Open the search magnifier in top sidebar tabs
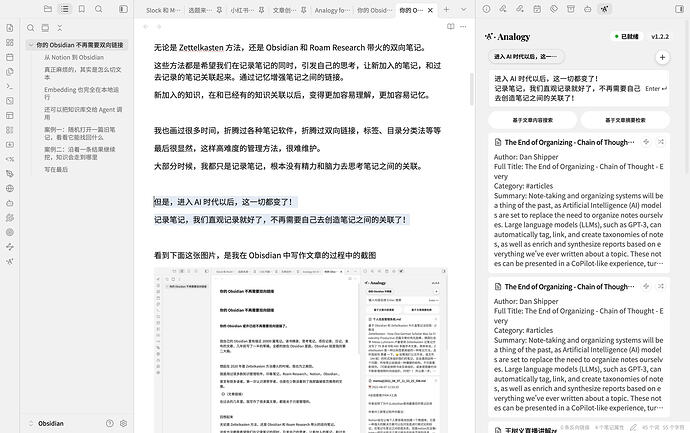Image resolution: width=690 pixels, height=433 pixels. pos(99,9)
